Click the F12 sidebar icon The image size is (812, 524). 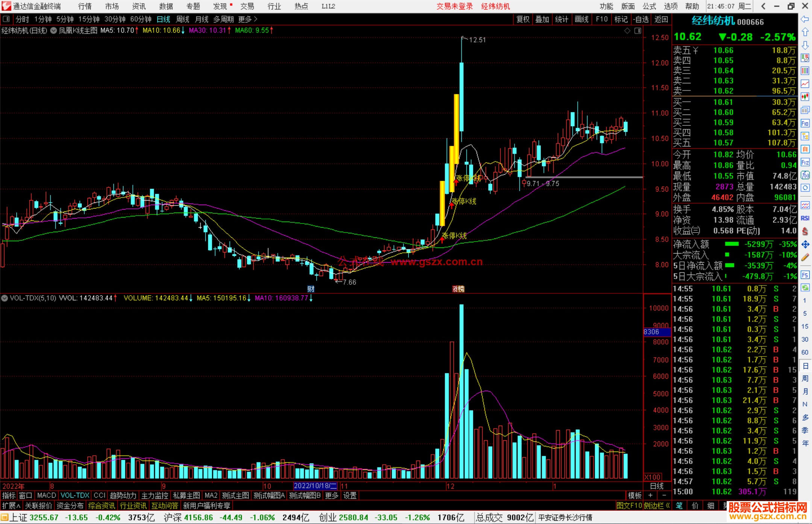point(805,162)
